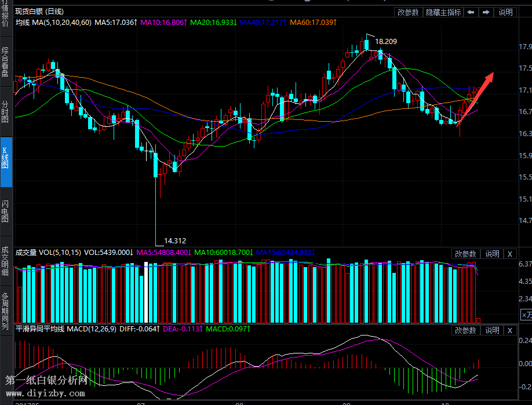This screenshot has width=532, height=405.
Task: Toggle 隐藏主指标 to hide main indicator
Action: tap(443, 12)
